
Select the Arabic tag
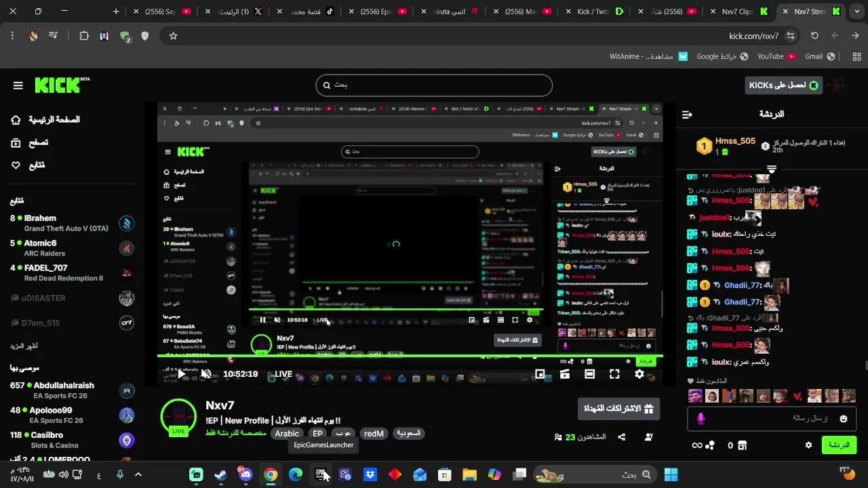point(287,434)
